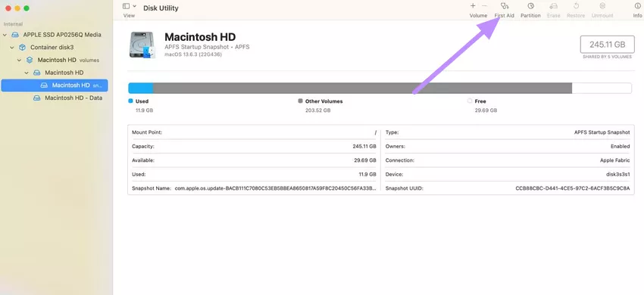The width and height of the screenshot is (644, 295).
Task: Click the remove volume minus button
Action: click(484, 6)
